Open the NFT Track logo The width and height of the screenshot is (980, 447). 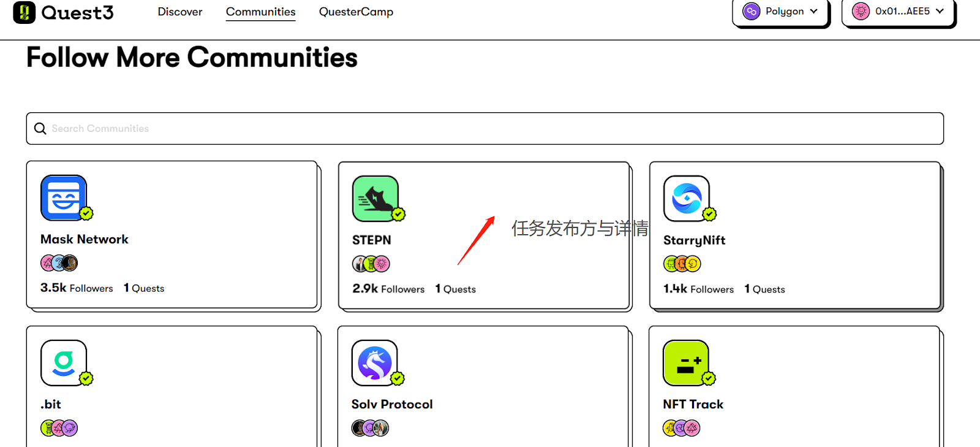tap(686, 363)
